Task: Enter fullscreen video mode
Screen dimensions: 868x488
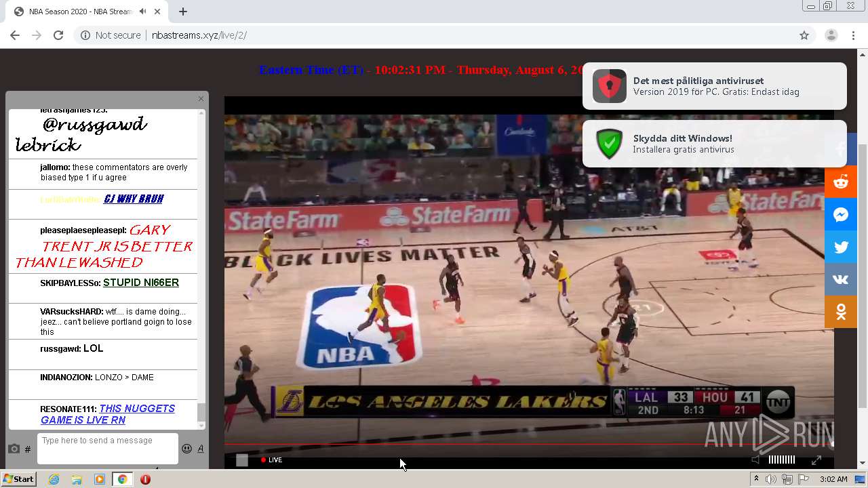Action: point(816,460)
